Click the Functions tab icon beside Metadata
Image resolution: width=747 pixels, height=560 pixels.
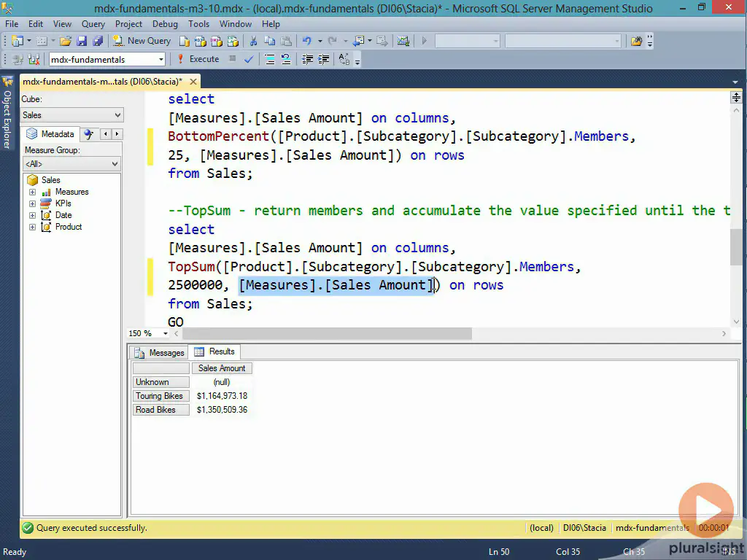coord(88,134)
